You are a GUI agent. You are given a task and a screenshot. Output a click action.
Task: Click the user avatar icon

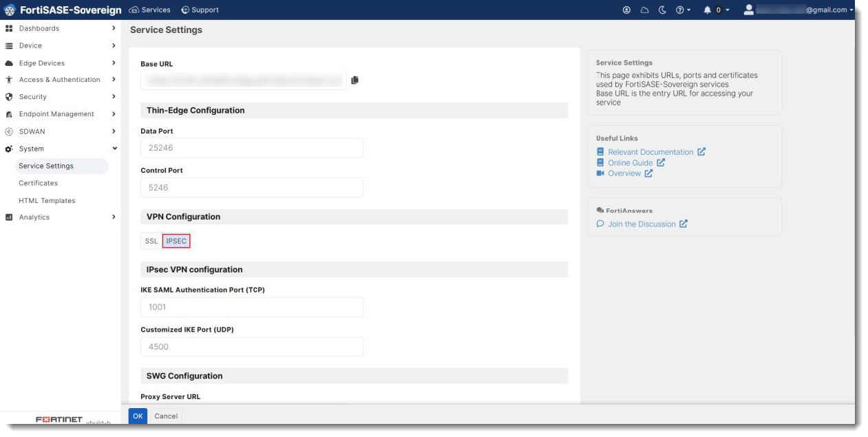[x=750, y=10]
